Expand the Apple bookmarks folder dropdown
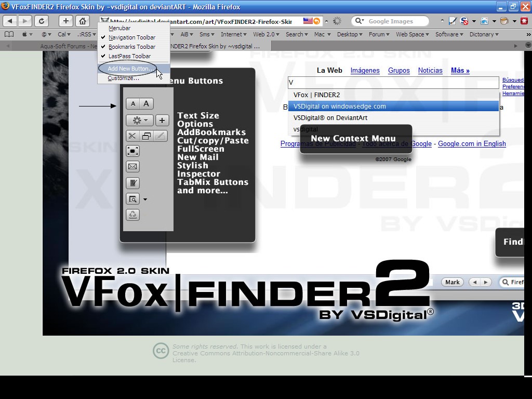 click(x=28, y=34)
